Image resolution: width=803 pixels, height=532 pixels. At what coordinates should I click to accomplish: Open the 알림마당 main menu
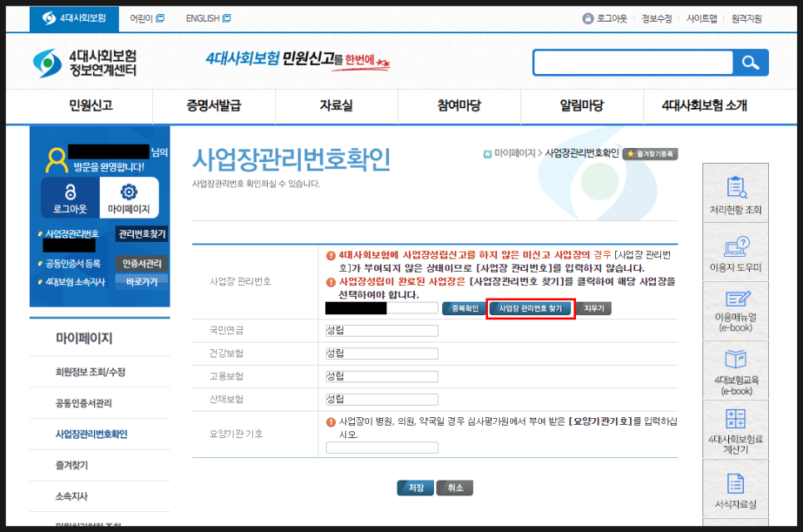(582, 106)
